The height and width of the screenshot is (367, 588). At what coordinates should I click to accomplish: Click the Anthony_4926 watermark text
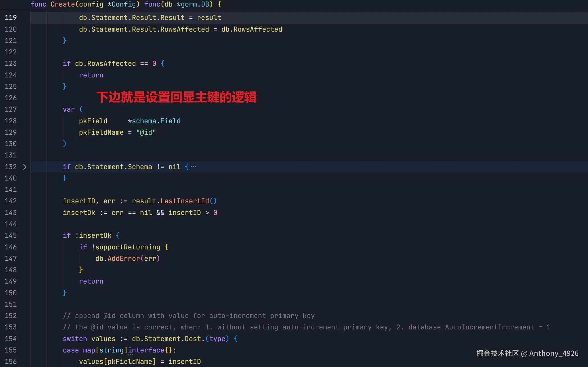pyautogui.click(x=554, y=353)
